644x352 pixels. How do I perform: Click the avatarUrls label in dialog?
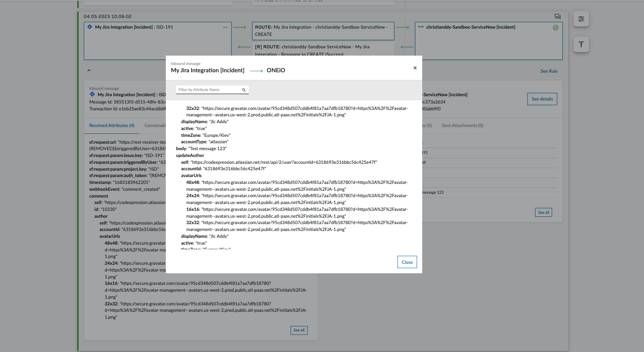click(191, 175)
